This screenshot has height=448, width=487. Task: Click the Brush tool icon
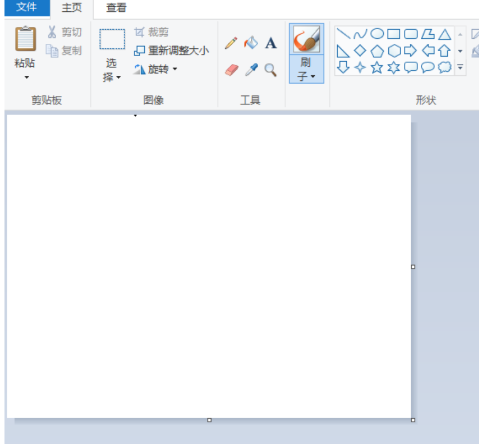pyautogui.click(x=306, y=39)
